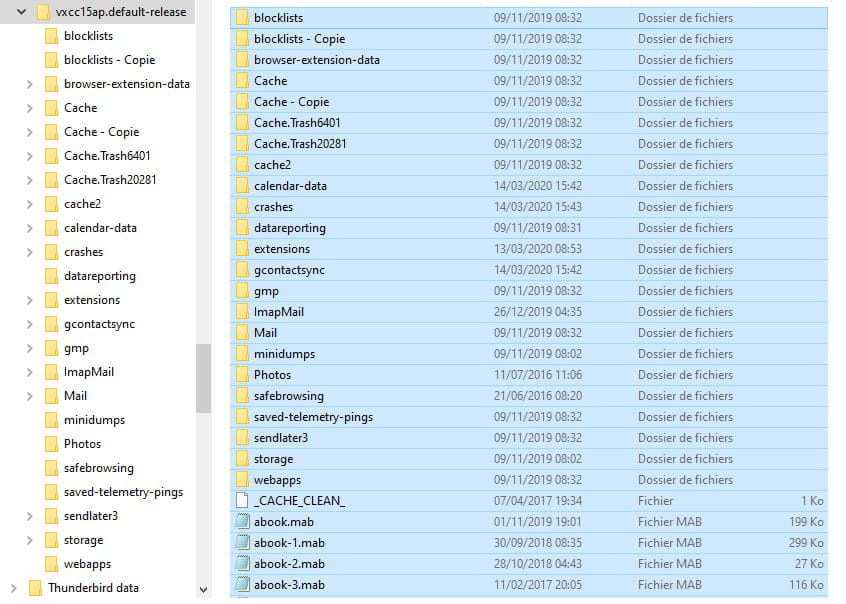
Task: Click the date 11/07/2016 11:06
Action: click(538, 375)
